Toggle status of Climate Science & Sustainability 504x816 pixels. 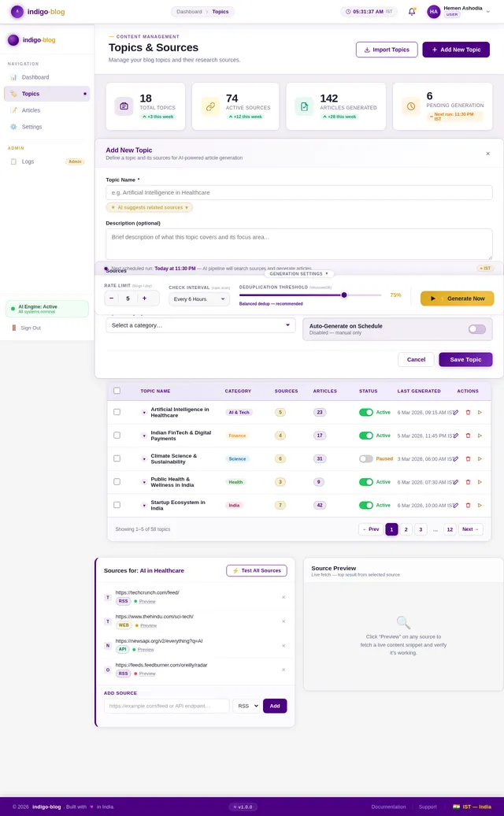pyautogui.click(x=366, y=458)
